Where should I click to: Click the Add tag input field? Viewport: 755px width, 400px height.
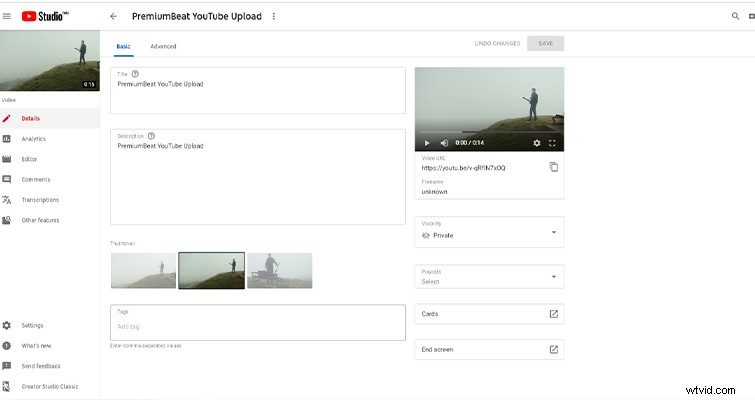pos(258,323)
